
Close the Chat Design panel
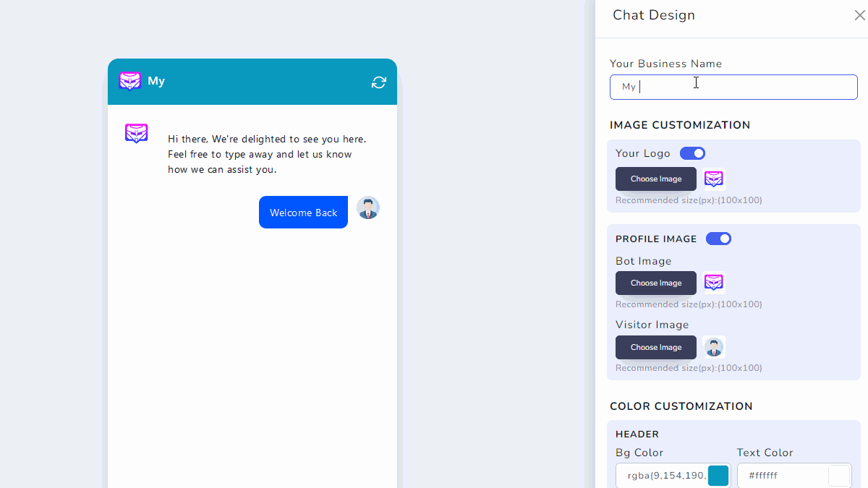pos(859,15)
